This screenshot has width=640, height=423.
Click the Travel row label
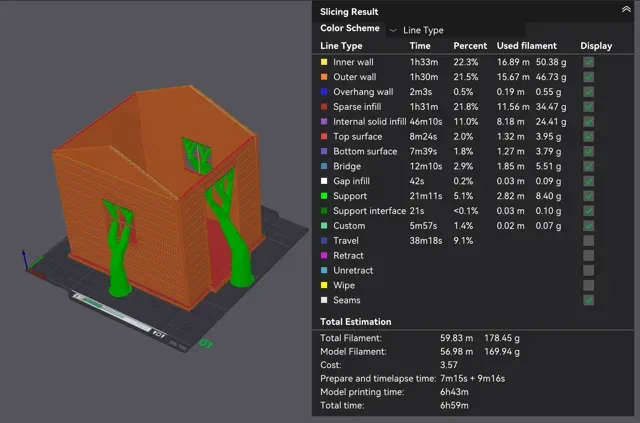pyautogui.click(x=346, y=240)
